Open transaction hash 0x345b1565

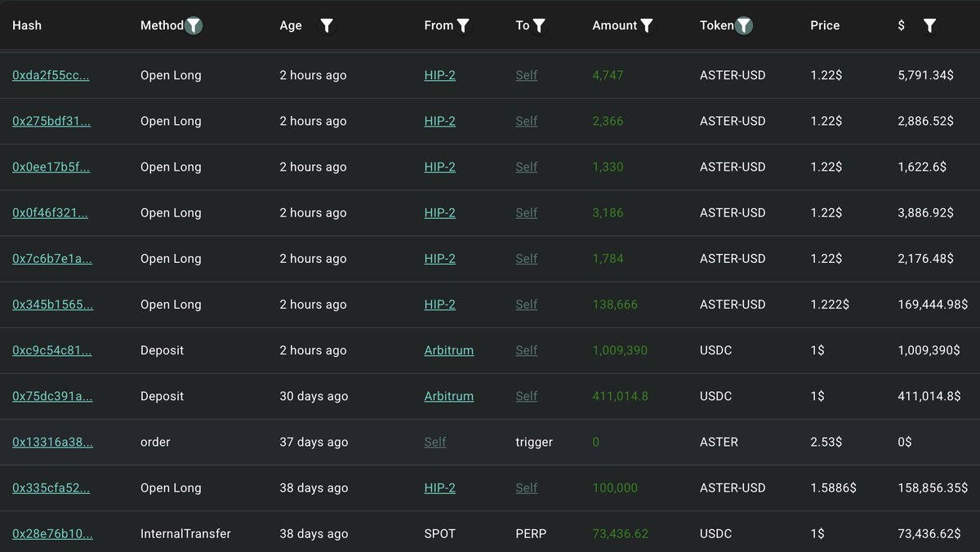coord(52,305)
